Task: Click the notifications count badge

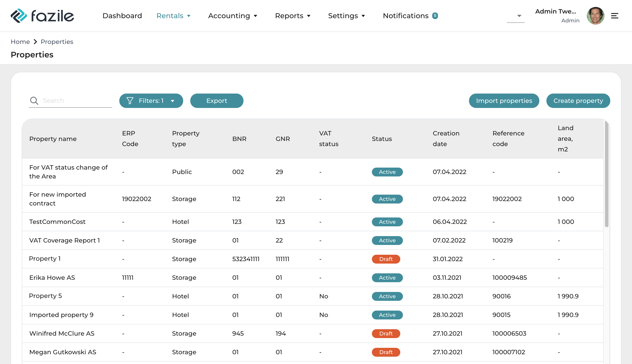Action: [435, 16]
